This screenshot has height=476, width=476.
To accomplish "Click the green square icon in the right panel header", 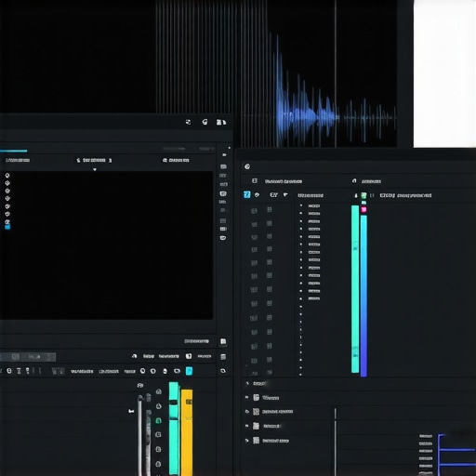I will click(364, 195).
